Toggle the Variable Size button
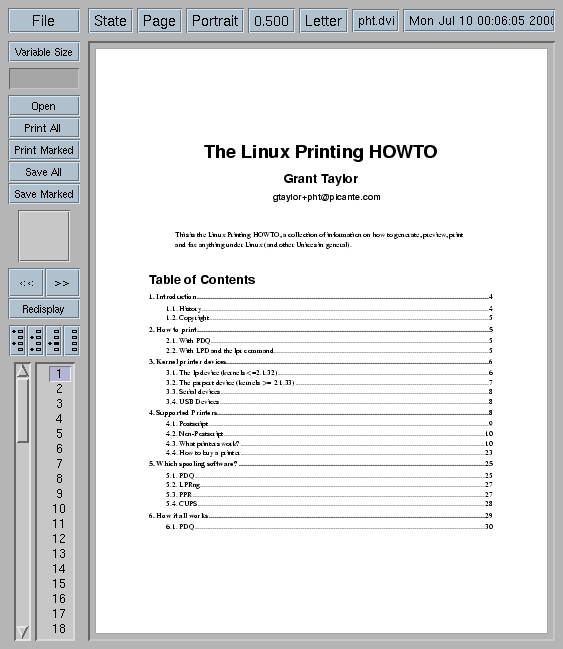The height and width of the screenshot is (649, 563). click(44, 52)
